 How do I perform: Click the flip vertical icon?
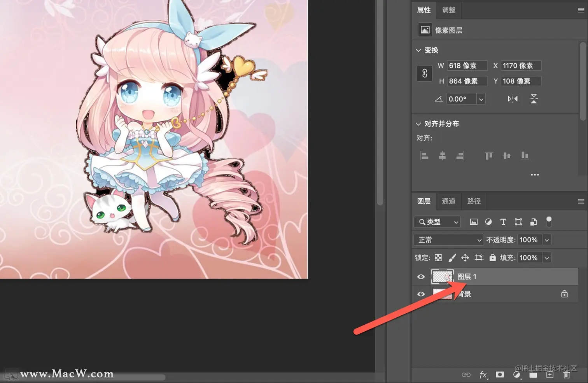(x=534, y=99)
